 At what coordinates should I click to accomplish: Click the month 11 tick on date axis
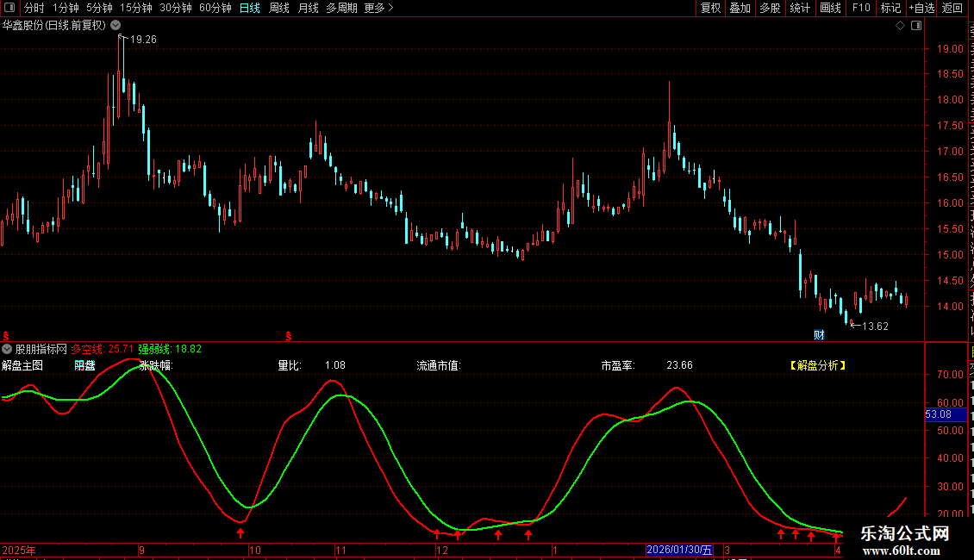[x=340, y=551]
